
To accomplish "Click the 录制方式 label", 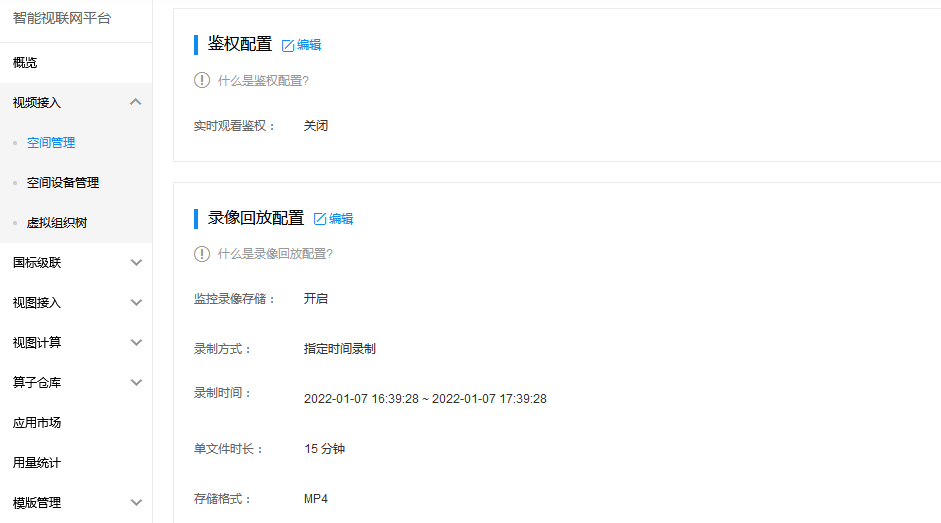I will click(222, 349).
